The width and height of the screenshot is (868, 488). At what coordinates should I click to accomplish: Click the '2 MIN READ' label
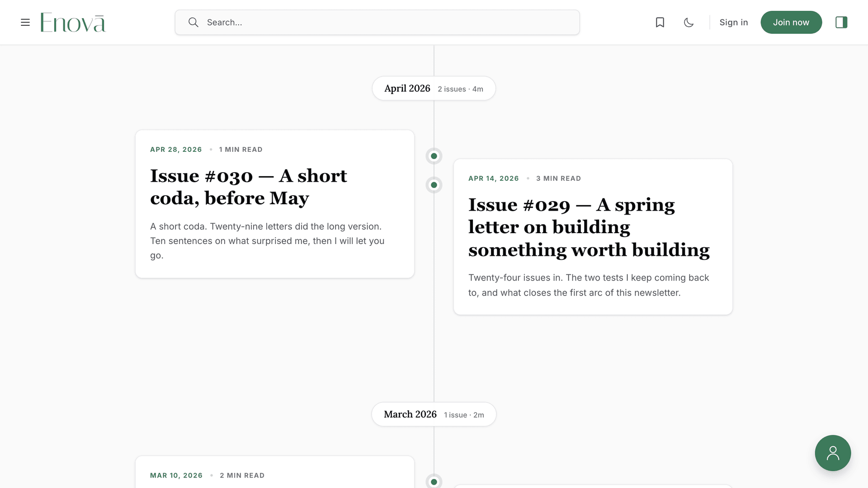(242, 475)
